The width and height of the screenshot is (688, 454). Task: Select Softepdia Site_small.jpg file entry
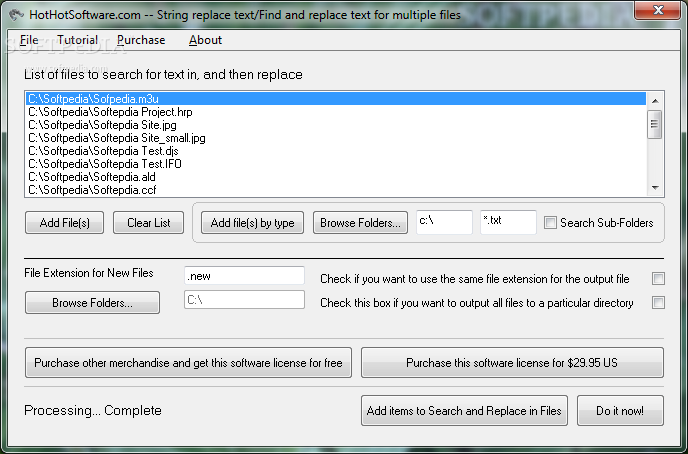pos(336,138)
